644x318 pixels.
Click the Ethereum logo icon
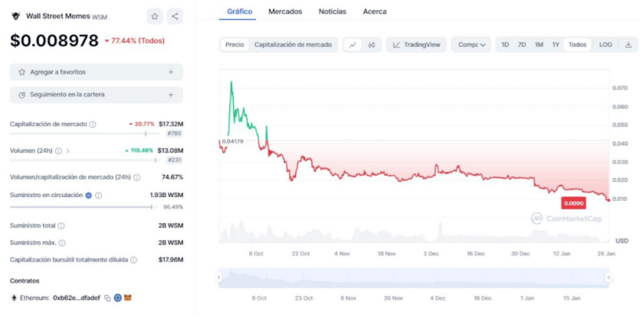(14, 298)
